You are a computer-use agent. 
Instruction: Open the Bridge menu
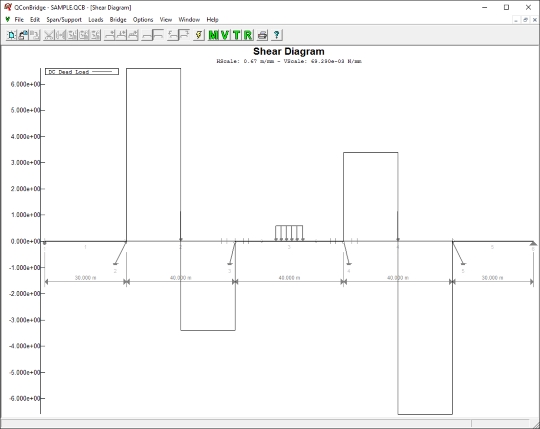[x=118, y=20]
